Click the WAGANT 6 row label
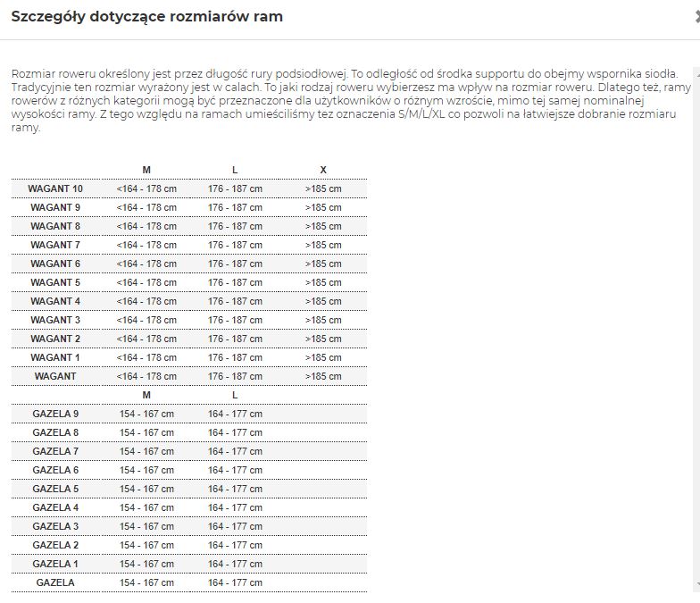700x603 pixels. [55, 264]
